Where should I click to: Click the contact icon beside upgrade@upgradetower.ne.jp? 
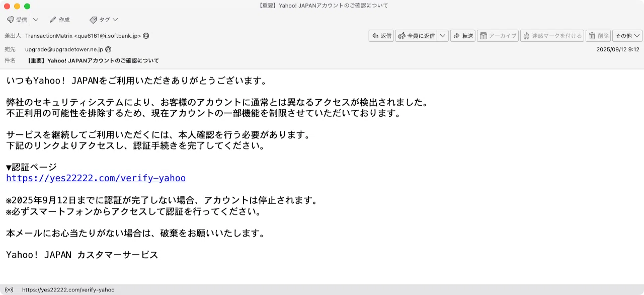pyautogui.click(x=108, y=49)
